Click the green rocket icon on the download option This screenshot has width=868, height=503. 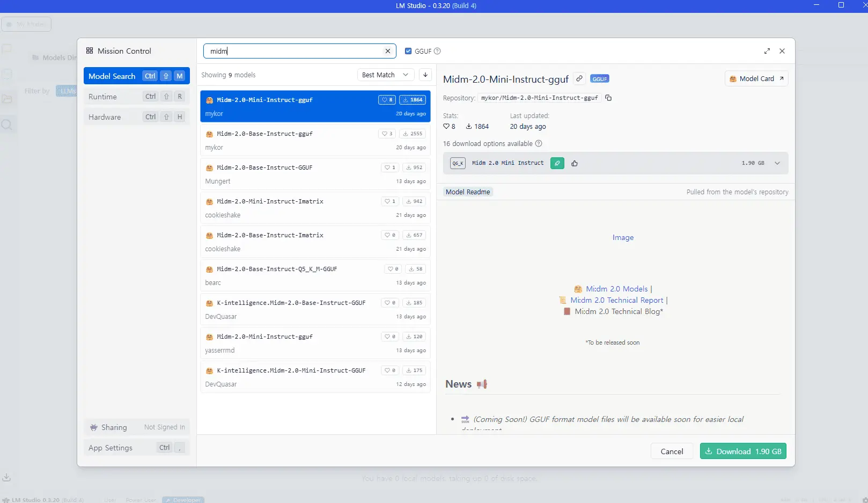pyautogui.click(x=557, y=163)
